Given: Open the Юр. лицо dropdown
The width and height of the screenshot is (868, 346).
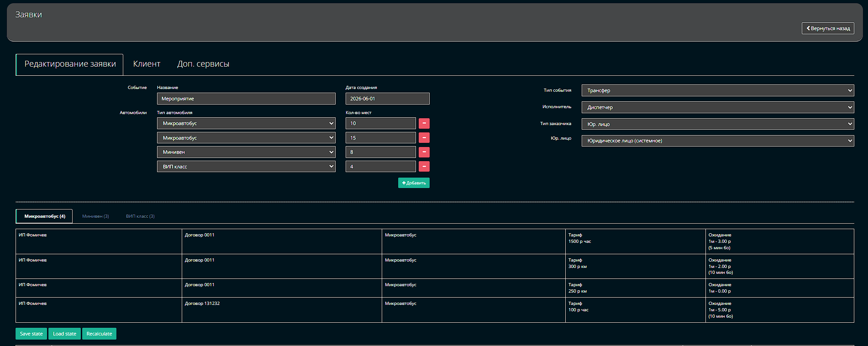Looking at the screenshot, I should (x=718, y=141).
